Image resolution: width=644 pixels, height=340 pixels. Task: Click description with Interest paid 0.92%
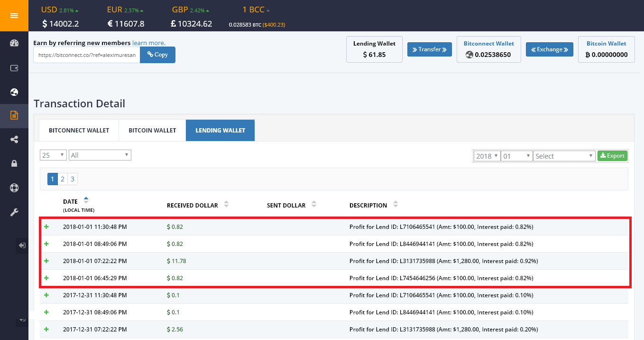coord(443,261)
